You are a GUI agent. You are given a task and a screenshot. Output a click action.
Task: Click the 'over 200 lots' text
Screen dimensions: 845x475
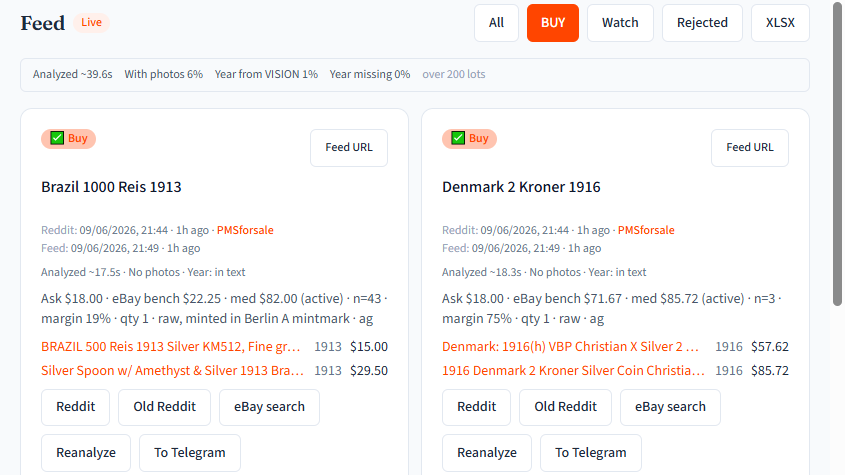pos(454,74)
